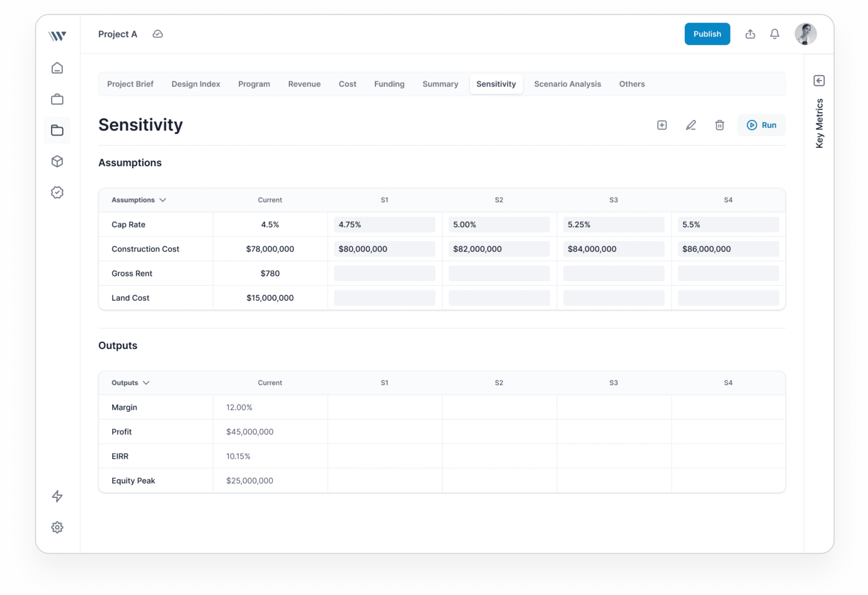Switch to the Project Brief tab
This screenshot has height=595, width=868.
coord(130,84)
